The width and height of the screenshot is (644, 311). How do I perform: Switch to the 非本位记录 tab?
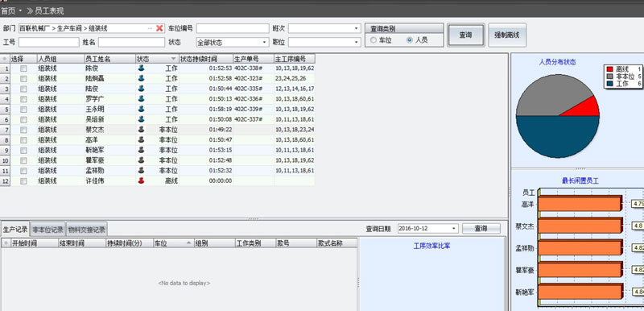point(48,230)
